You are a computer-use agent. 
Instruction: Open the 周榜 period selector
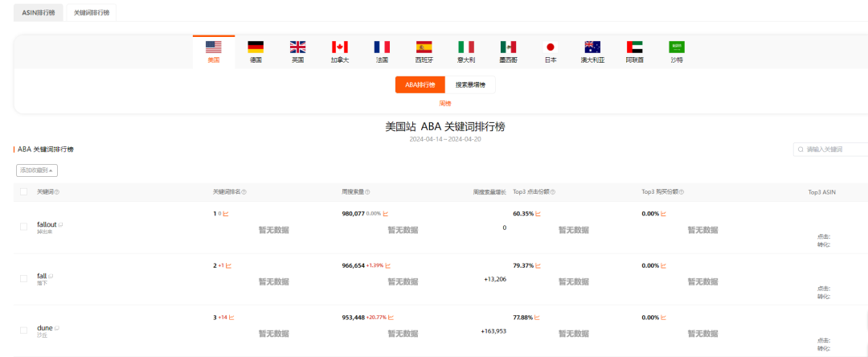pyautogui.click(x=444, y=103)
